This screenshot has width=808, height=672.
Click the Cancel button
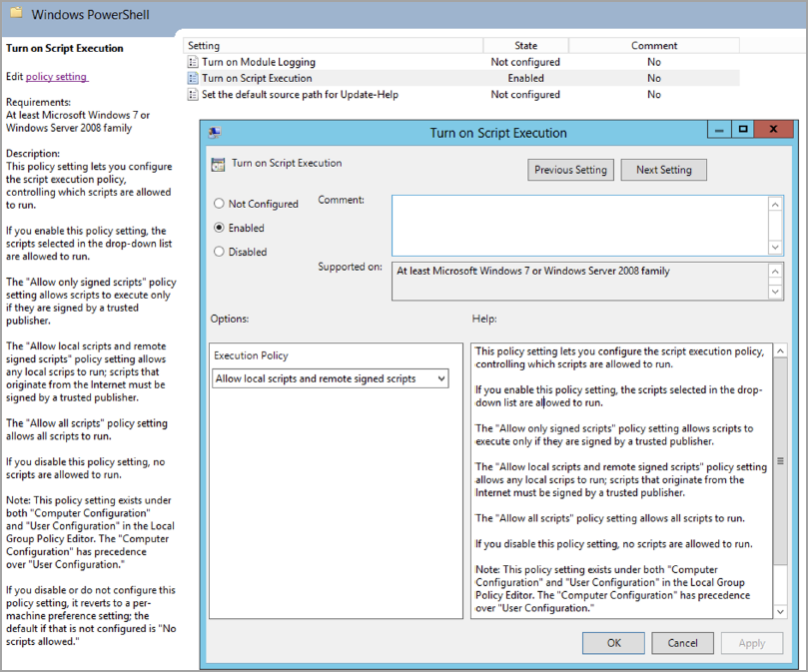point(682,643)
